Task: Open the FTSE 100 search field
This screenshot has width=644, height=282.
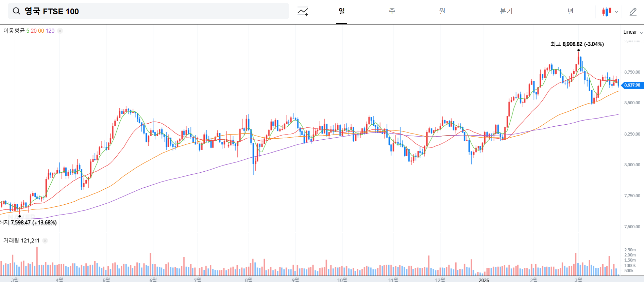Action: [x=148, y=11]
